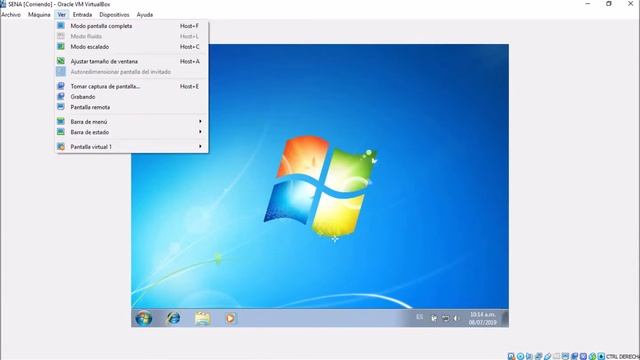
Task: Open the Entrada menu
Action: [82, 15]
